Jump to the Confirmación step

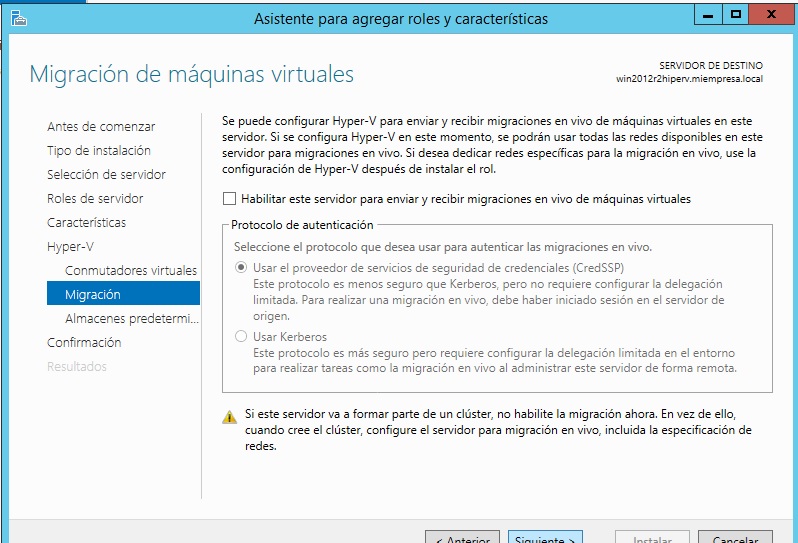click(84, 343)
